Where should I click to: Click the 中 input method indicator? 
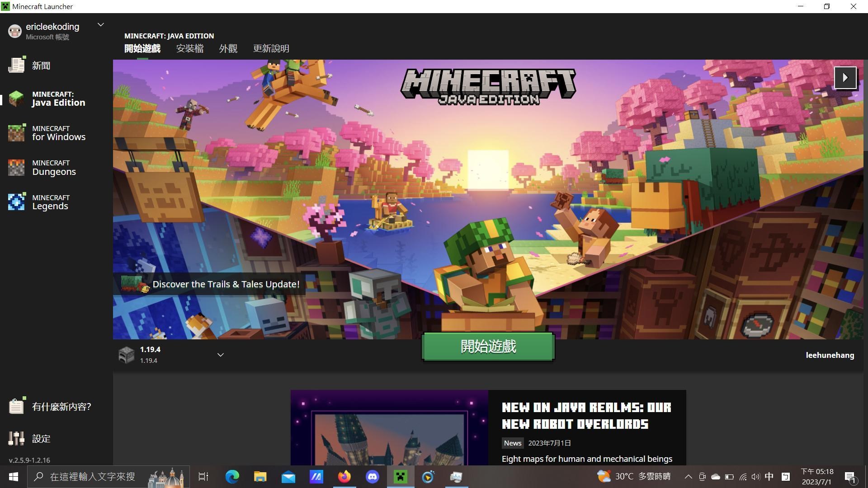[x=769, y=477]
